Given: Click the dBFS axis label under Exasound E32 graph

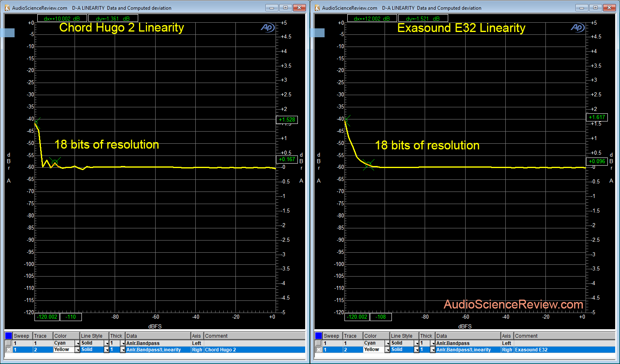Looking at the screenshot, I should coord(465,326).
